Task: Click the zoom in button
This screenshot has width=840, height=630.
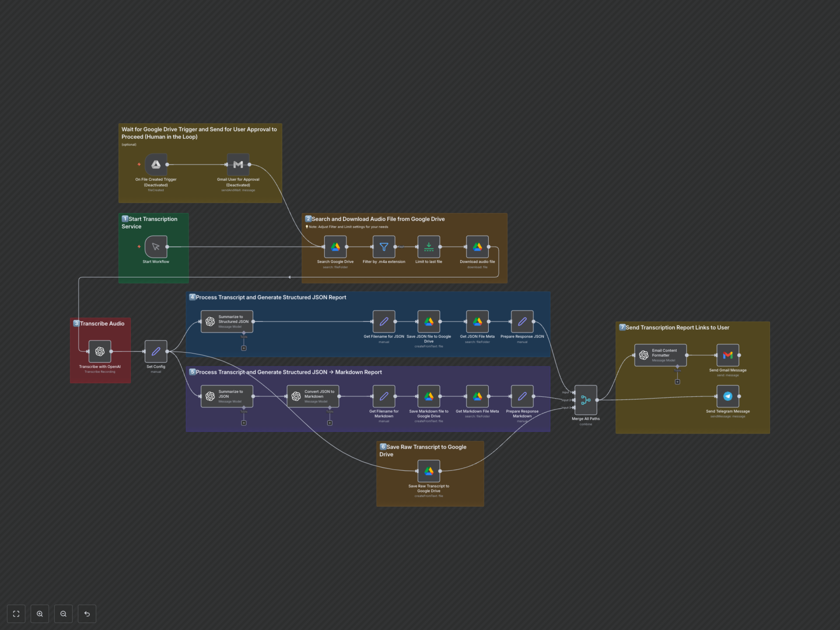Action: (x=40, y=614)
